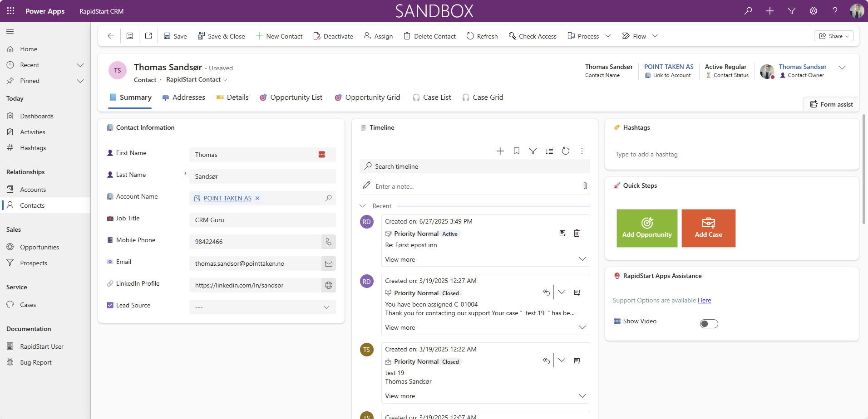868x419 pixels.
Task: Expand View more on 12:22 AM entry
Action: 582,395
